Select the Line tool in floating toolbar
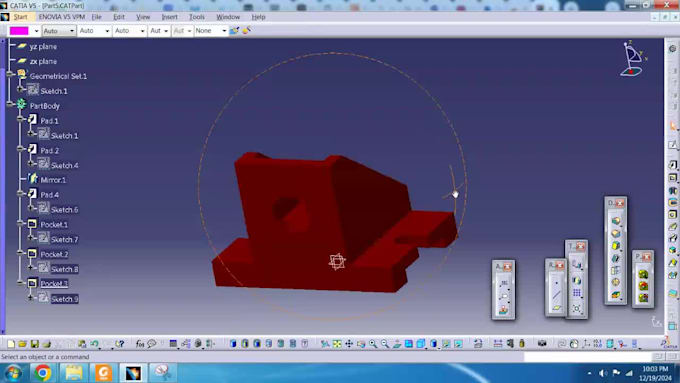The width and height of the screenshot is (680, 383). (556, 295)
